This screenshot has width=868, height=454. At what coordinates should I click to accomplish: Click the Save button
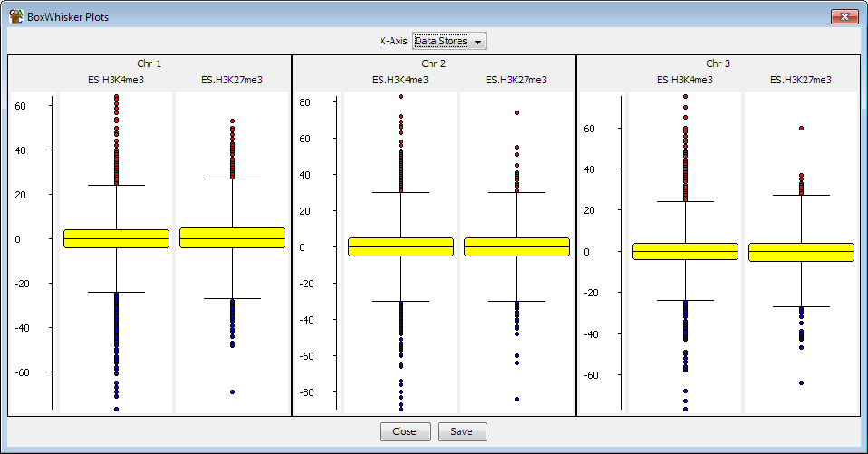(x=462, y=432)
